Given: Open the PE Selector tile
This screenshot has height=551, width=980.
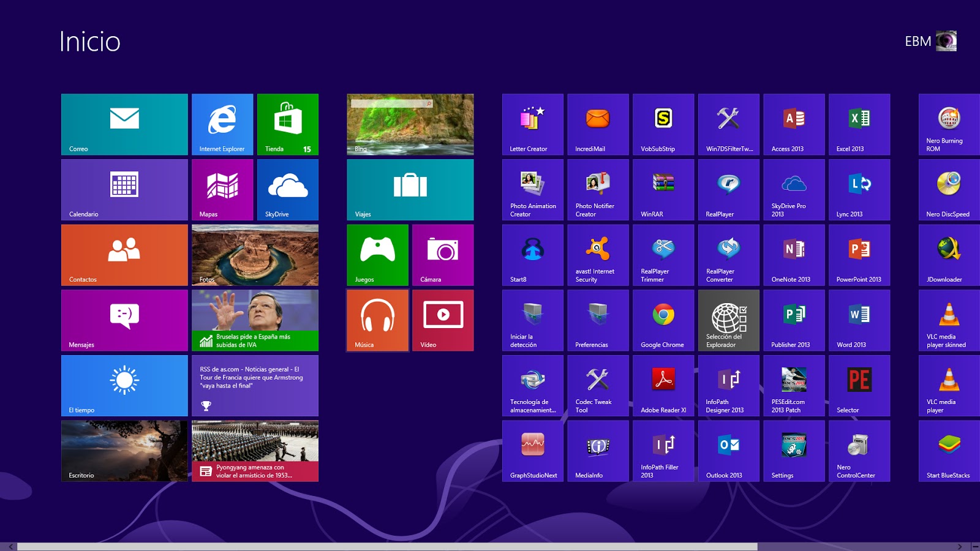Looking at the screenshot, I should [x=859, y=386].
